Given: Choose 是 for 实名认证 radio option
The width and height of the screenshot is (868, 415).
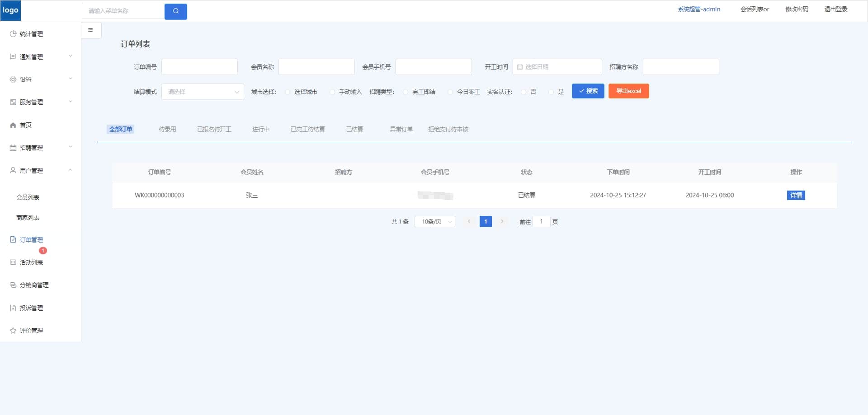Looking at the screenshot, I should coord(551,92).
